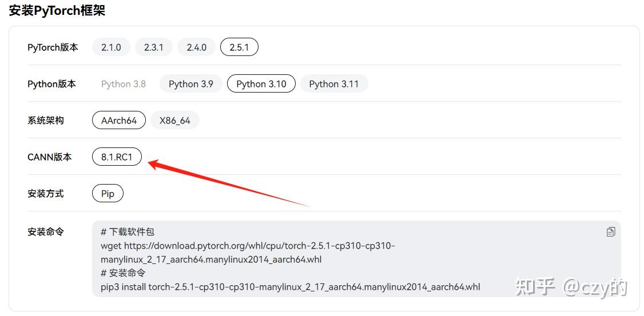Image resolution: width=644 pixels, height=316 pixels.
Task: Pick PyTorch version 2.4.0
Action: [x=196, y=47]
